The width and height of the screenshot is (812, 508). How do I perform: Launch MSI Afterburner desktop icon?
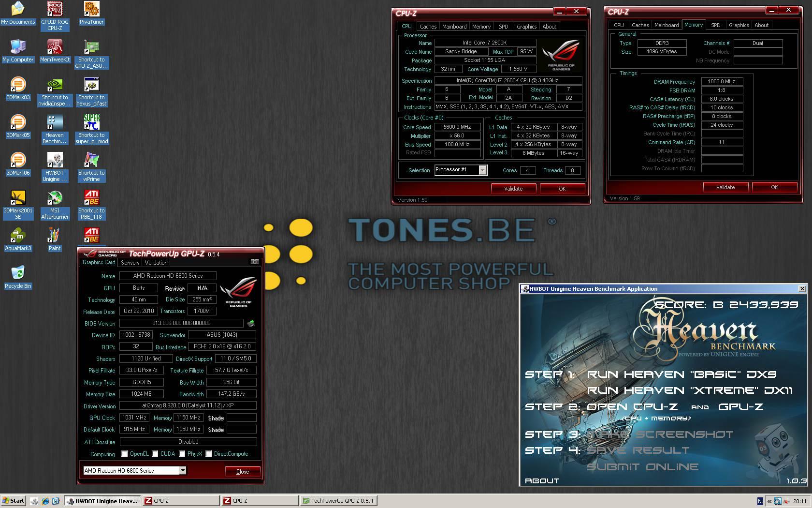coord(55,205)
